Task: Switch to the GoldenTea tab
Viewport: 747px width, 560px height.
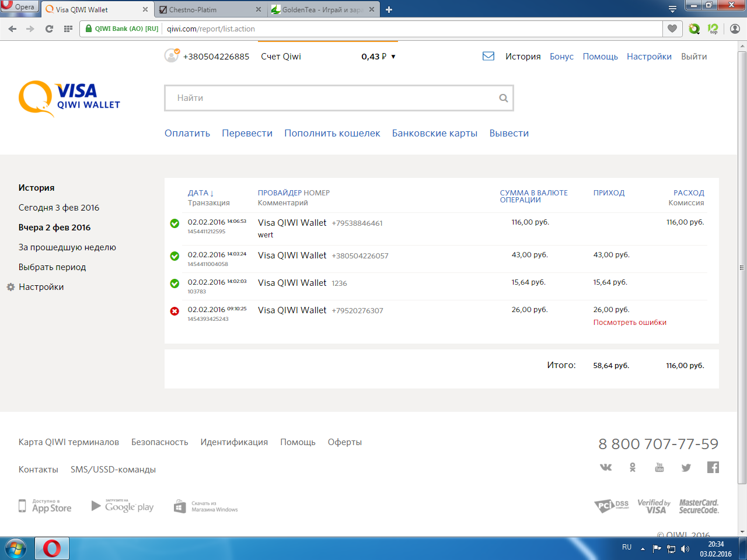Action: (323, 9)
